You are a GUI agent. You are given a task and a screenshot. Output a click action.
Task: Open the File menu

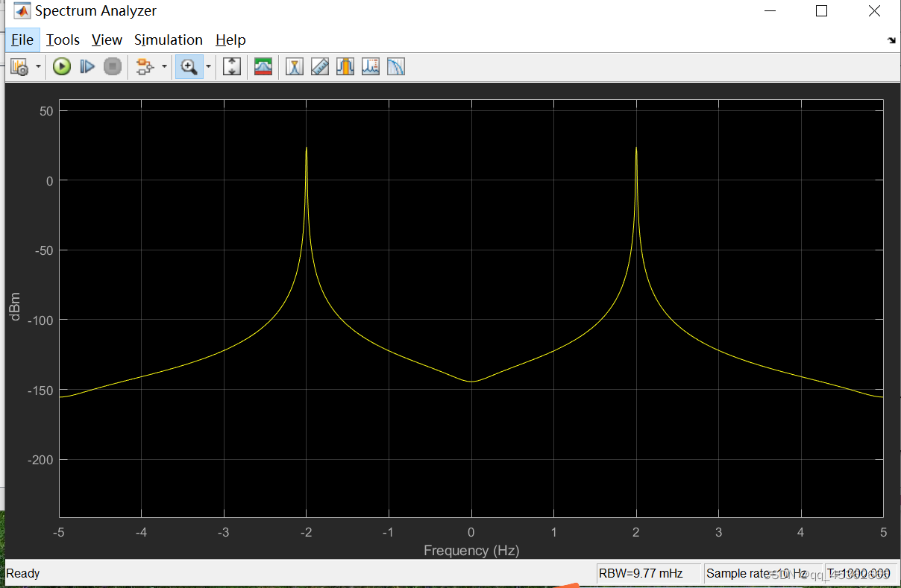22,39
